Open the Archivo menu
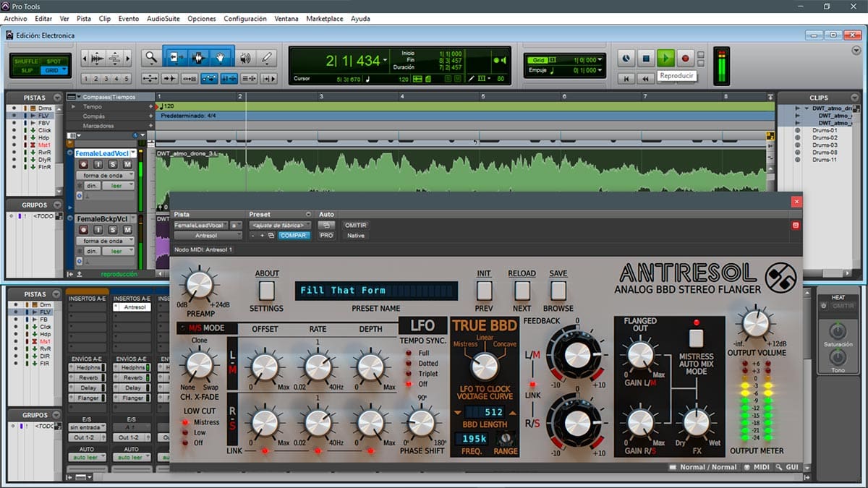 15,19
